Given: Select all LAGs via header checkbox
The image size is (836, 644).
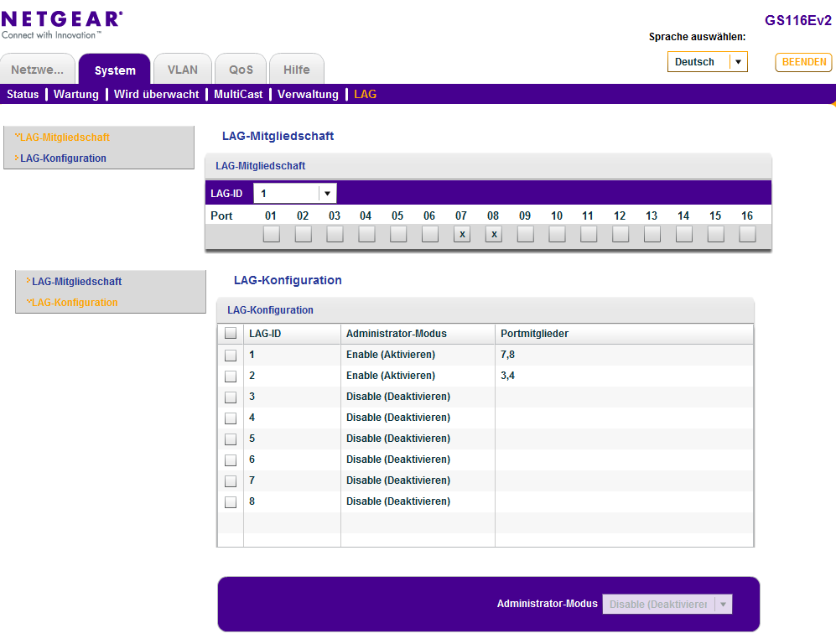Looking at the screenshot, I should click(x=231, y=334).
